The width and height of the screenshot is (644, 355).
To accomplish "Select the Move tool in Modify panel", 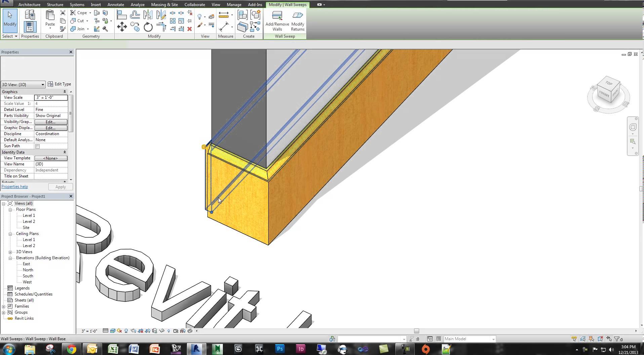I will tap(122, 26).
